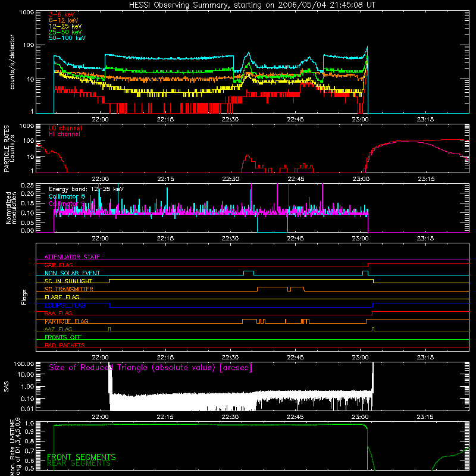Viewport: 476px width, 476px height.
Task: Select the 50-100 keV legend label
Action: click(67, 38)
